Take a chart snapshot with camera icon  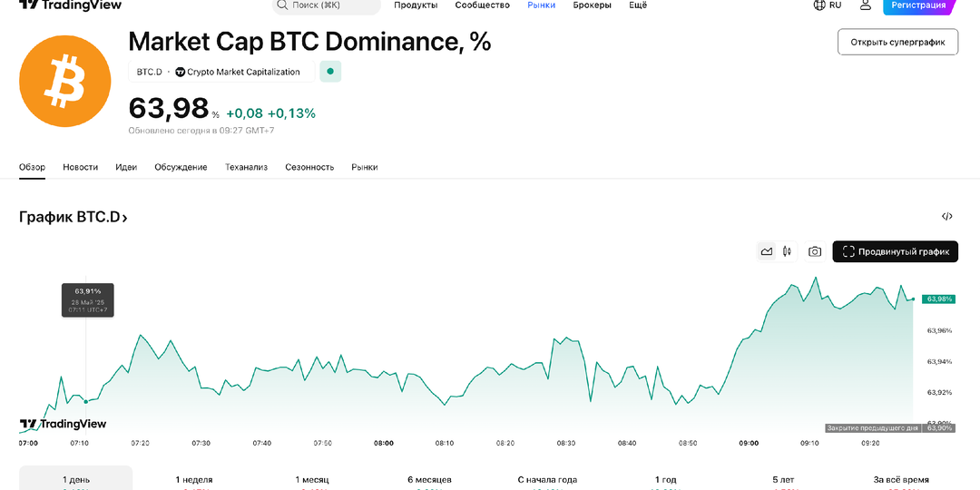[x=814, y=252]
